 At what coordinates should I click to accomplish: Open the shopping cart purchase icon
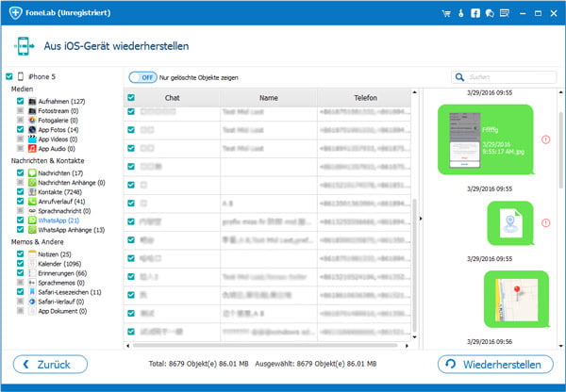tap(448, 14)
